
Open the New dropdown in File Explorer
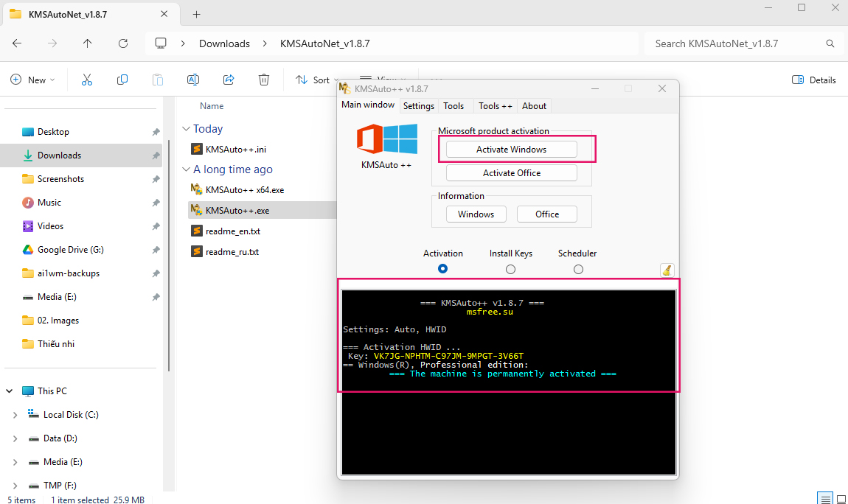click(x=32, y=80)
